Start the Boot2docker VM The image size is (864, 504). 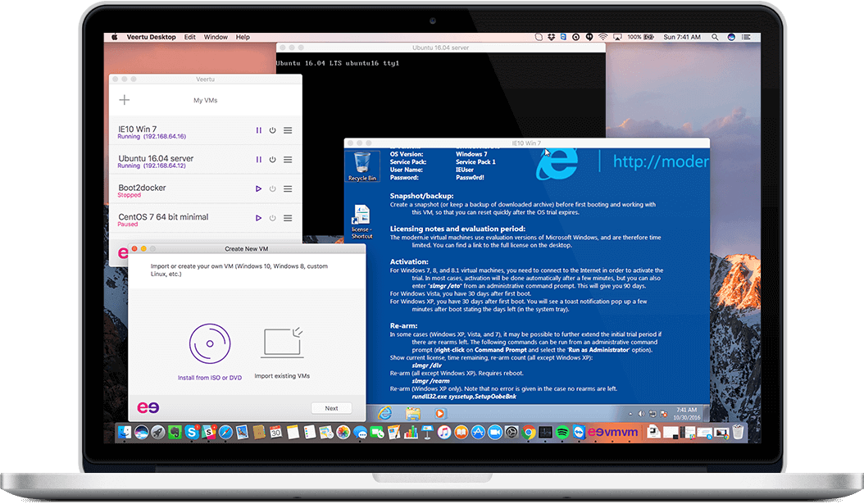pos(258,189)
